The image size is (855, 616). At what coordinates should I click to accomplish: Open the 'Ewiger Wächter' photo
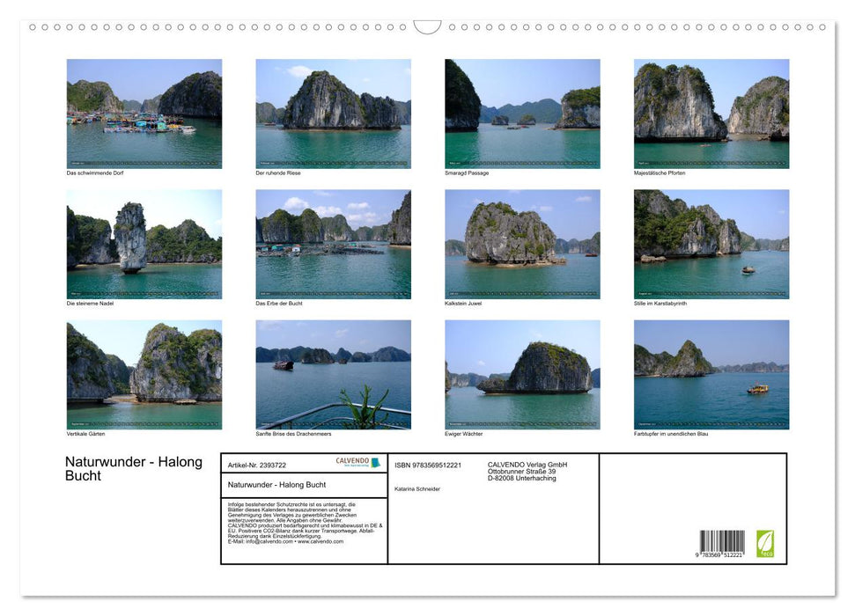[522, 375]
